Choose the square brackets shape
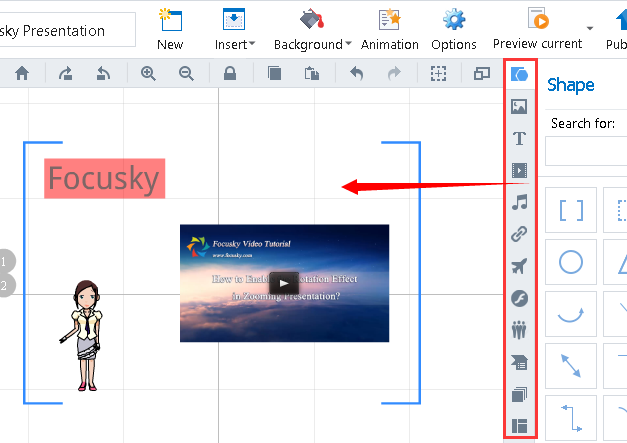 click(571, 210)
